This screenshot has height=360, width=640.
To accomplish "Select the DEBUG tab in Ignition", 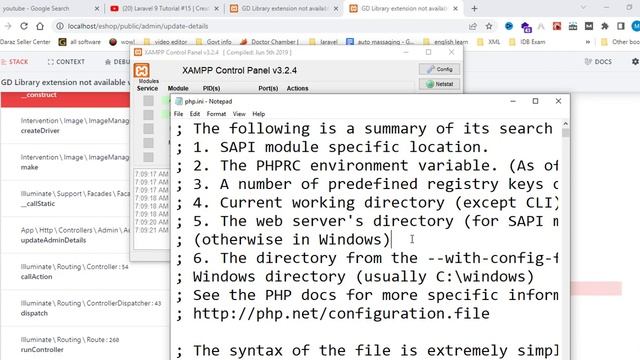I will click(117, 62).
